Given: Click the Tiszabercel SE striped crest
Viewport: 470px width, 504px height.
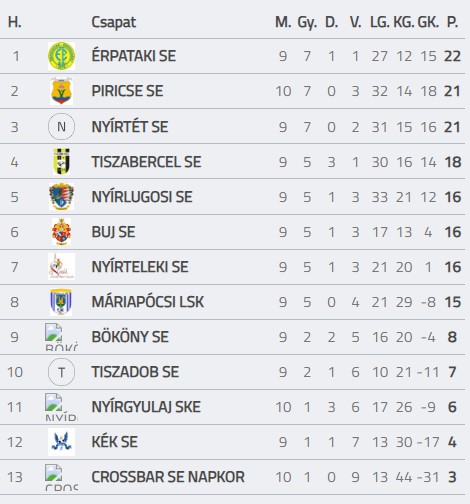Looking at the screenshot, I should pyautogui.click(x=61, y=162).
